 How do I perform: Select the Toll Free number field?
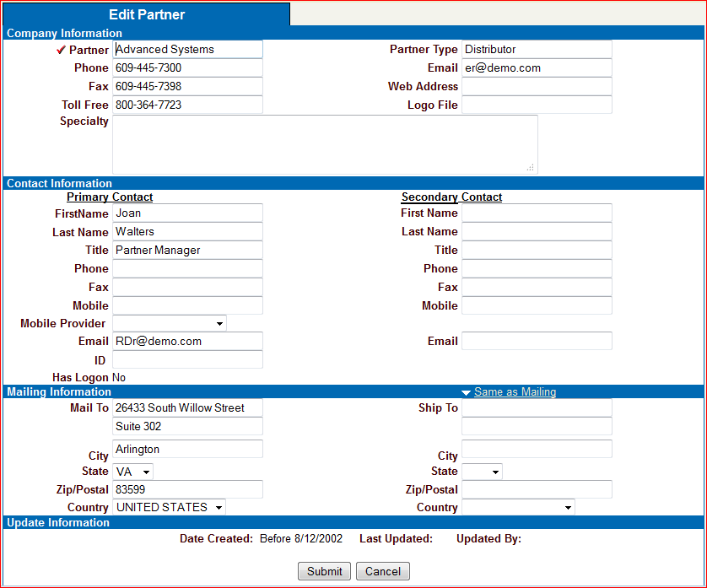187,105
